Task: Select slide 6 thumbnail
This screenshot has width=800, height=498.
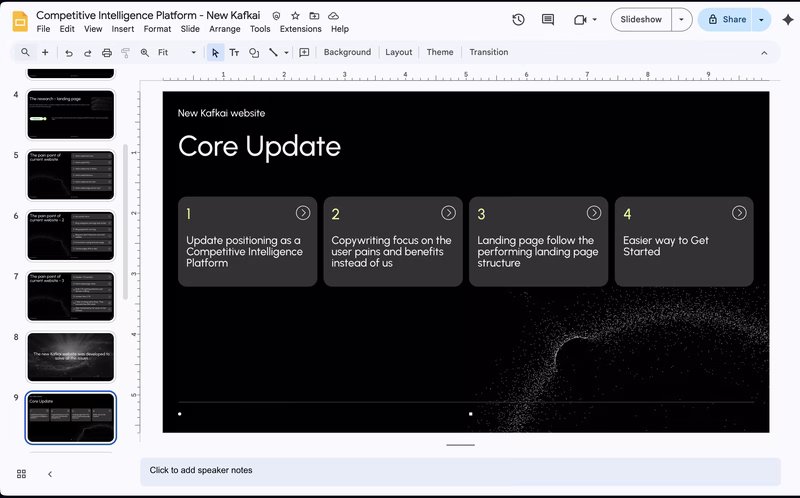Action: click(x=71, y=236)
